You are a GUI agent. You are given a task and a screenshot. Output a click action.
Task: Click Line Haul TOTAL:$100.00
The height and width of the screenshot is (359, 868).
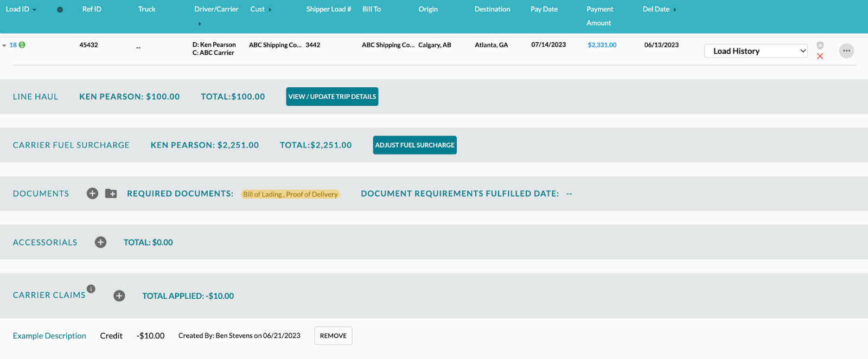[x=233, y=97]
